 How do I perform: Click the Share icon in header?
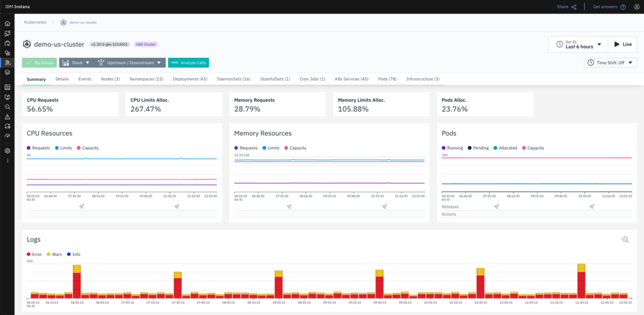coord(574,7)
